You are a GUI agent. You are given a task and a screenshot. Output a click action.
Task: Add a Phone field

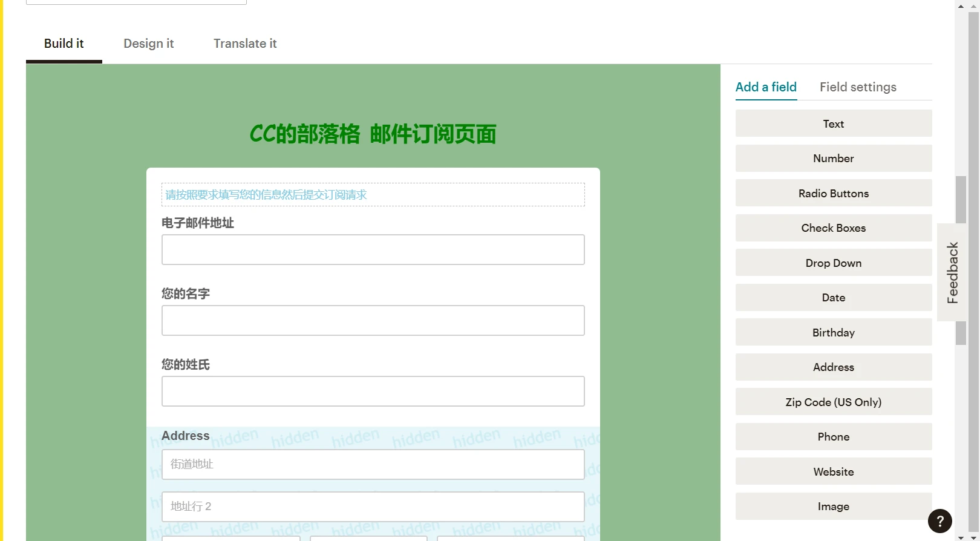pyautogui.click(x=834, y=436)
